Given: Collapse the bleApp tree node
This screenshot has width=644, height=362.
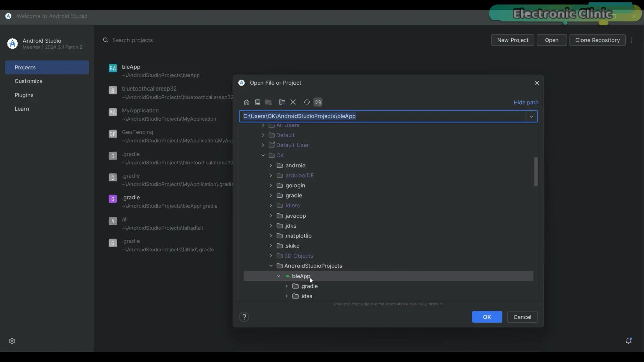Looking at the screenshot, I should (279, 276).
